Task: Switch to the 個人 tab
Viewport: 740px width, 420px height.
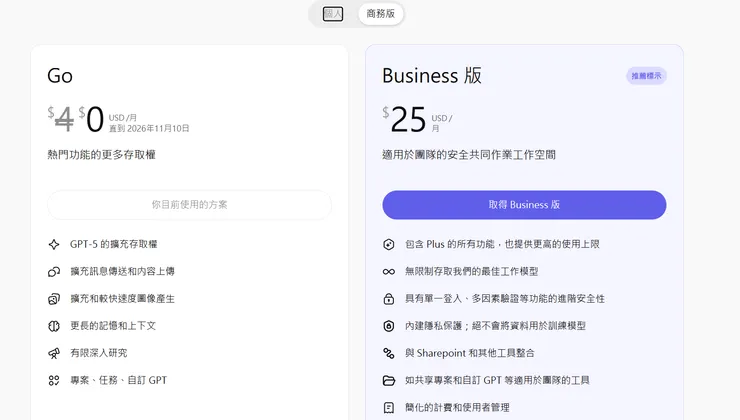Action: coord(333,14)
